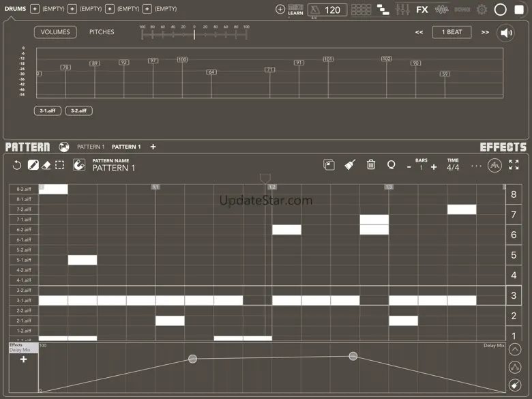Increase bars with the plus stepper
532x399 pixels.
[434, 168]
